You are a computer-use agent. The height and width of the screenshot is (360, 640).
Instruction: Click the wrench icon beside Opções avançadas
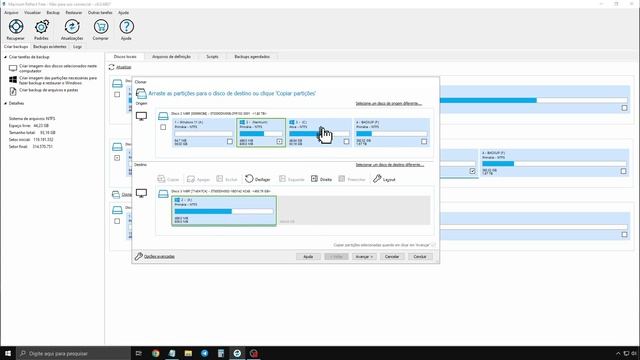[138, 256]
